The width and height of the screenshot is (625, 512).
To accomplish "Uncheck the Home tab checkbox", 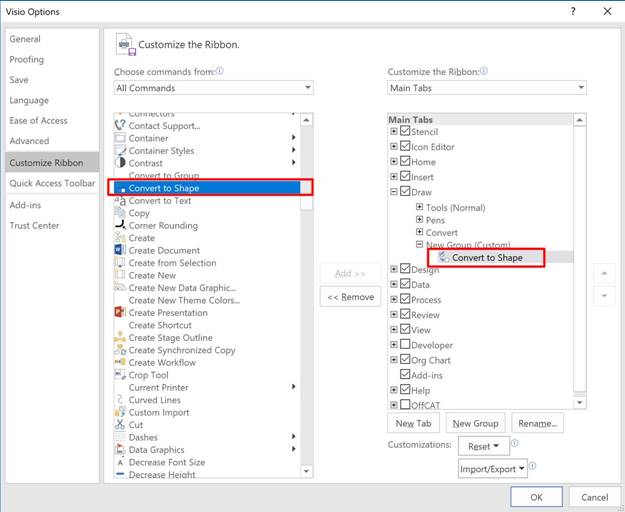I will click(405, 161).
